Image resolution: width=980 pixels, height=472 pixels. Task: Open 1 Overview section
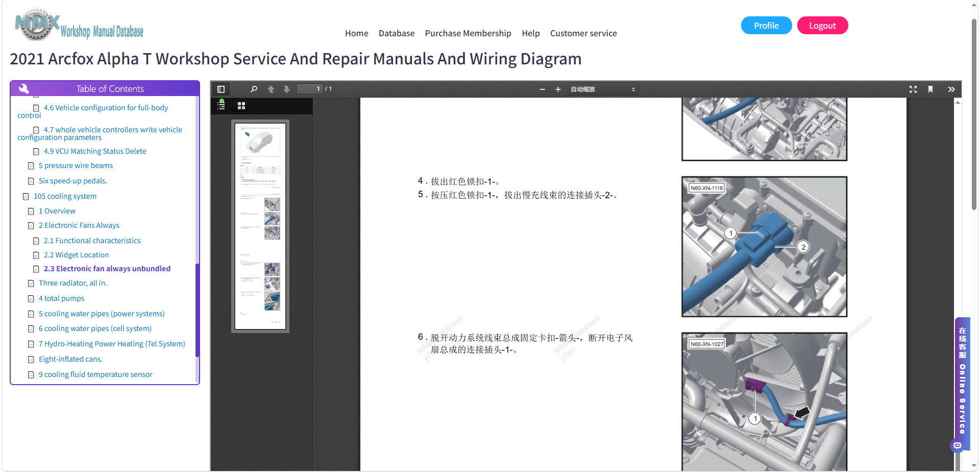tap(57, 211)
